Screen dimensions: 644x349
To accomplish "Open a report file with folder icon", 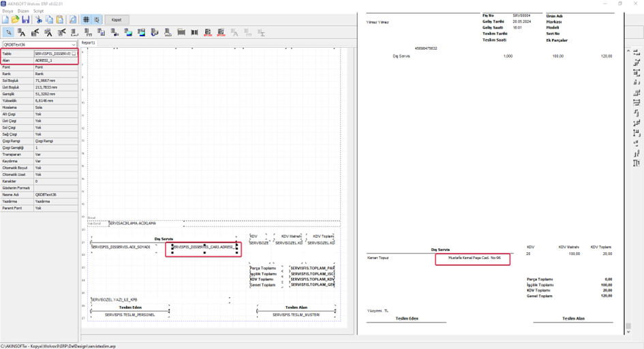I will [15, 20].
